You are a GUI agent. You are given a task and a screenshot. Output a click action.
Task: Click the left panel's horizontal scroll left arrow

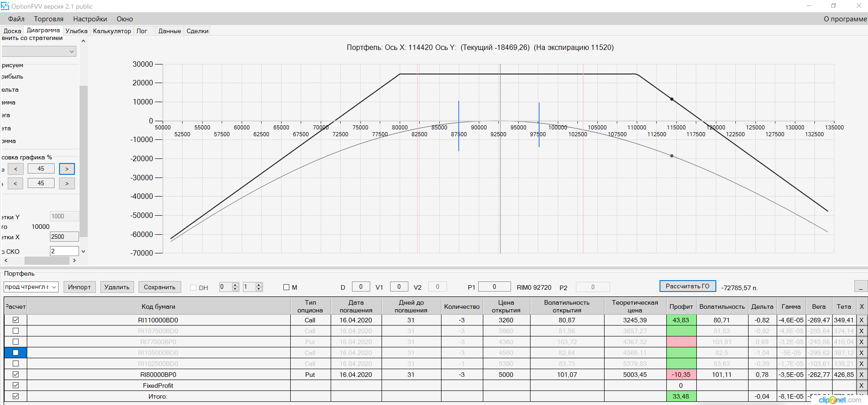(6, 261)
